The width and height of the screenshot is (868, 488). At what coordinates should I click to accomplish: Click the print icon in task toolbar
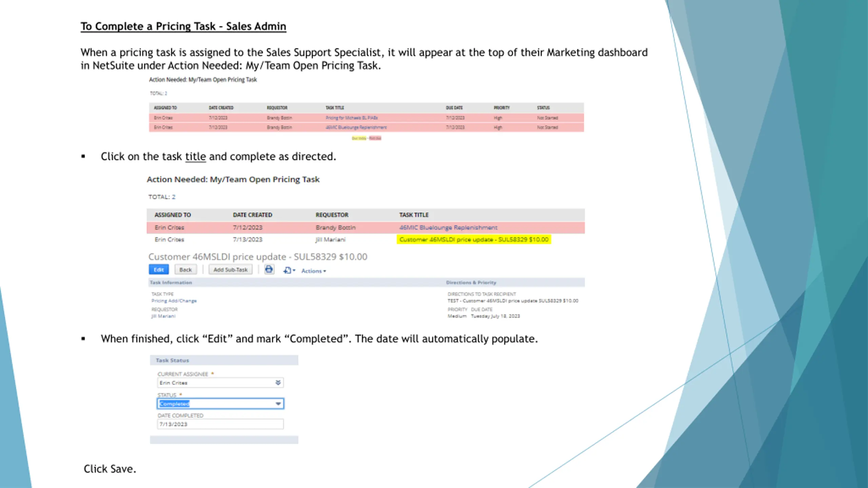click(269, 269)
